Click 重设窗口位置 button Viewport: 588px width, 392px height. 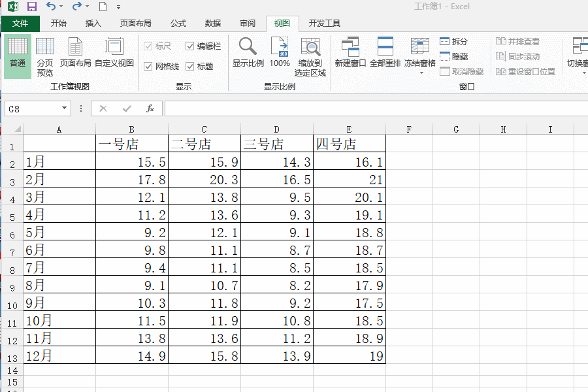[x=525, y=71]
